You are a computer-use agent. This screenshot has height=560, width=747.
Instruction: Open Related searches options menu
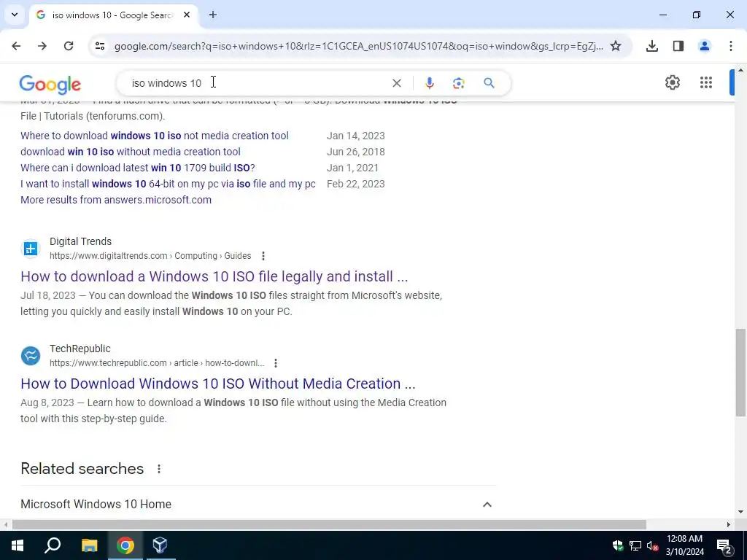point(158,469)
